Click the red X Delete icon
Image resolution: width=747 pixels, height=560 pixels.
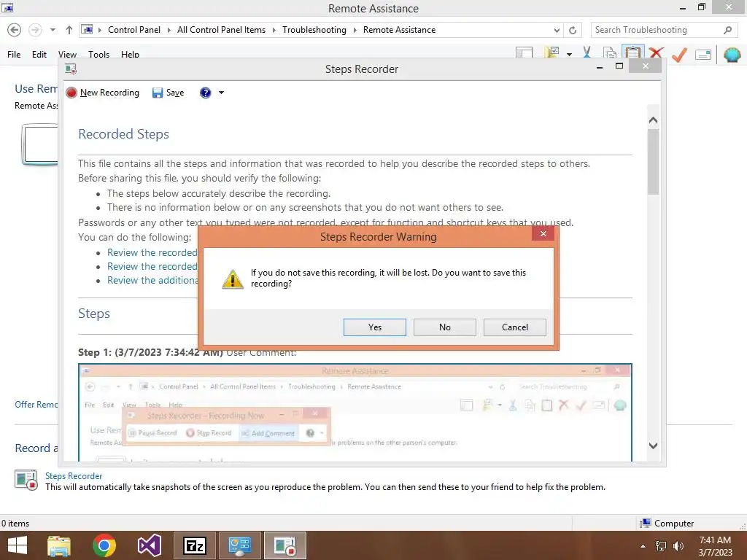pyautogui.click(x=656, y=52)
